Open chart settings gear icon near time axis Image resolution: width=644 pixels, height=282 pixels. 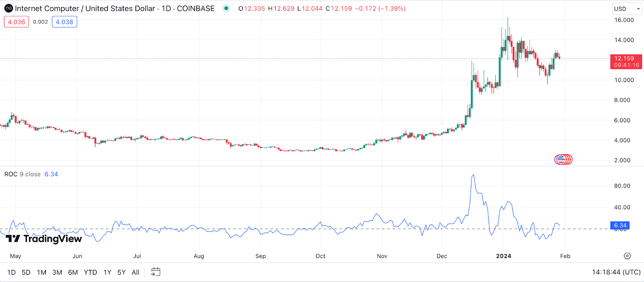point(627,256)
